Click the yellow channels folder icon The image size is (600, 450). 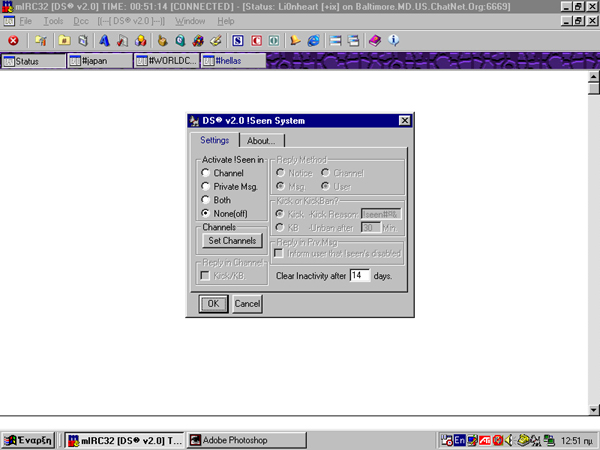[64, 40]
